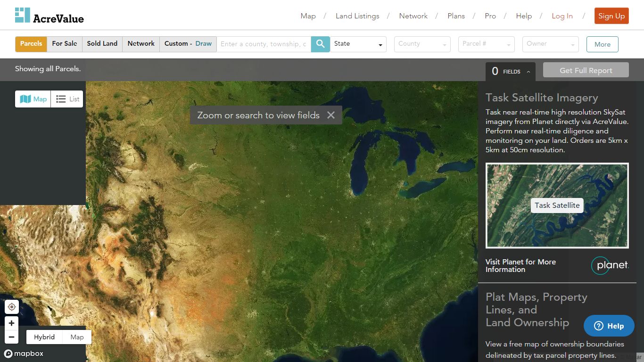Image resolution: width=644 pixels, height=362 pixels.
Task: Click the More filters button
Action: [x=603, y=44]
